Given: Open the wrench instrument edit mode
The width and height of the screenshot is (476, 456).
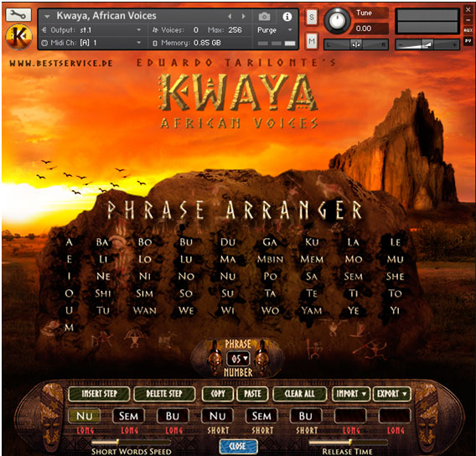Looking at the screenshot, I should (x=18, y=14).
